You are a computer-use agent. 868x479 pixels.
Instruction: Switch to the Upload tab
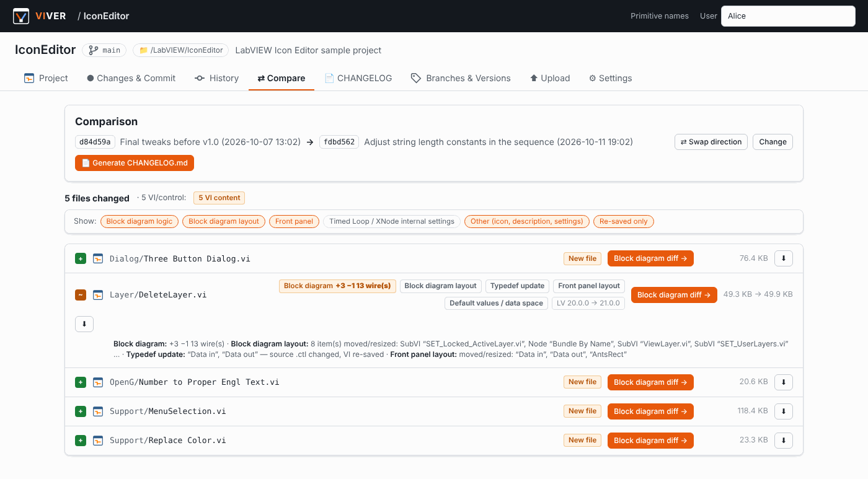[x=550, y=78]
